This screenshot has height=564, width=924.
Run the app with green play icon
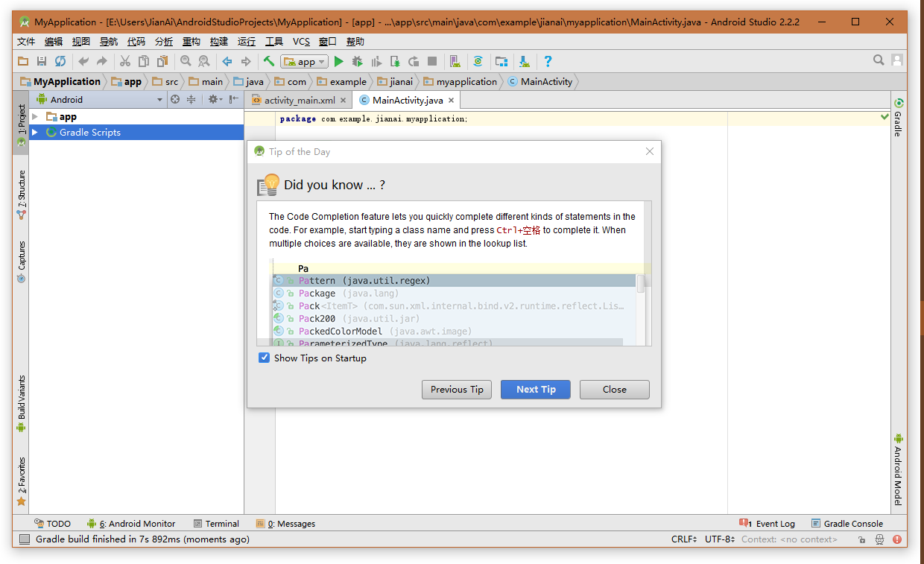pos(339,61)
